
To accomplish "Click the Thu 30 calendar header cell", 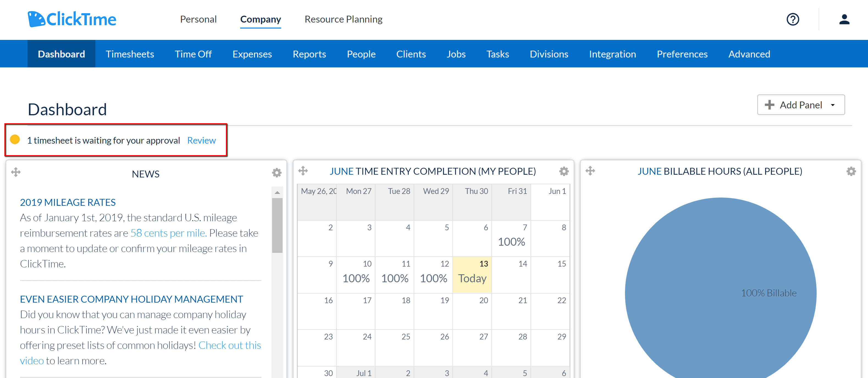I will coord(472,202).
